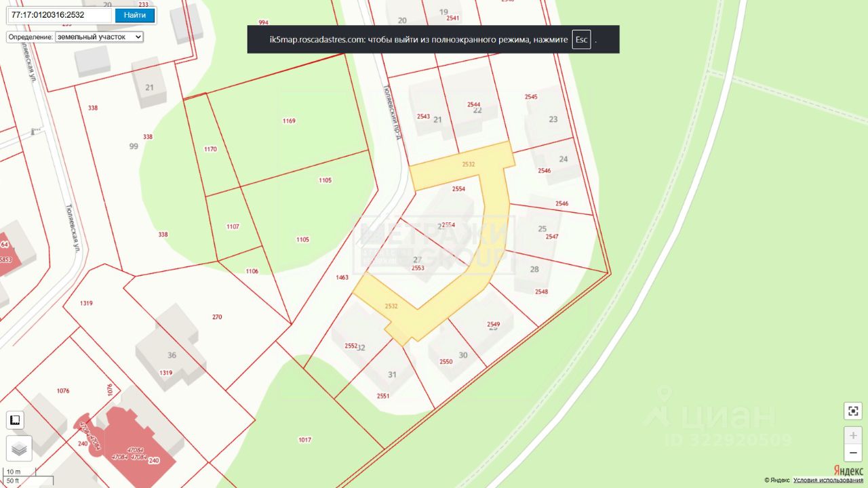This screenshot has height=488, width=868.
Task: Click house number 99 label
Action: click(134, 146)
